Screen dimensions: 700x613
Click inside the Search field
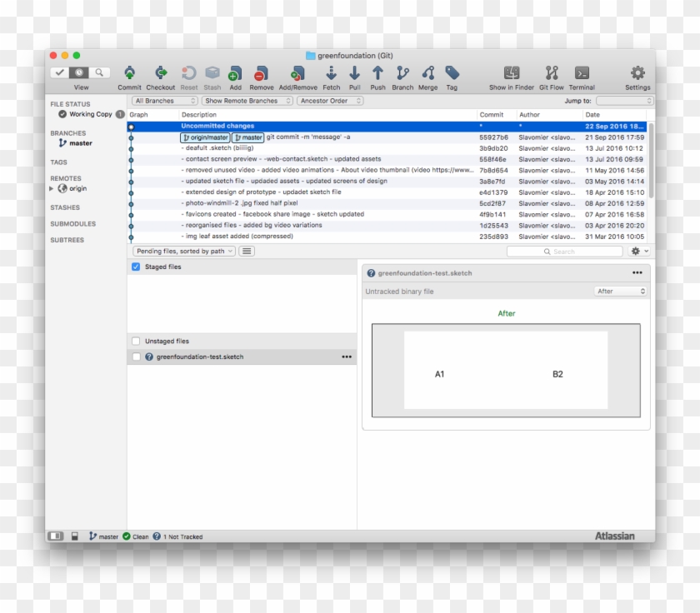[567, 251]
